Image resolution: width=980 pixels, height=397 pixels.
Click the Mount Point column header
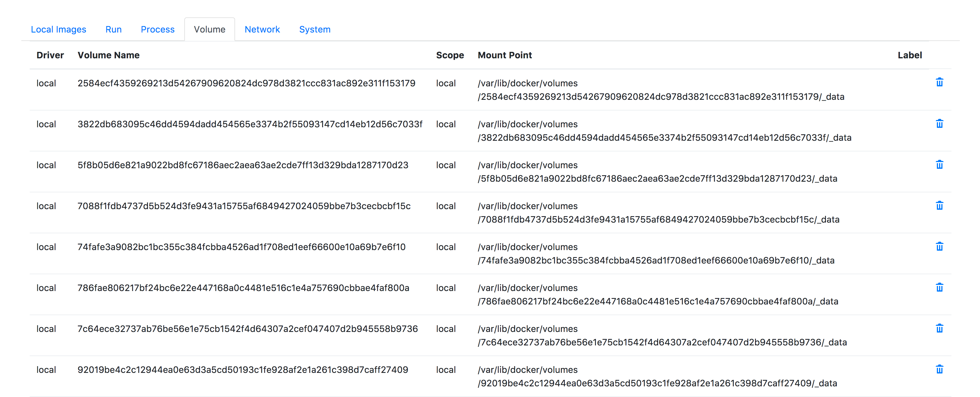[x=505, y=55]
